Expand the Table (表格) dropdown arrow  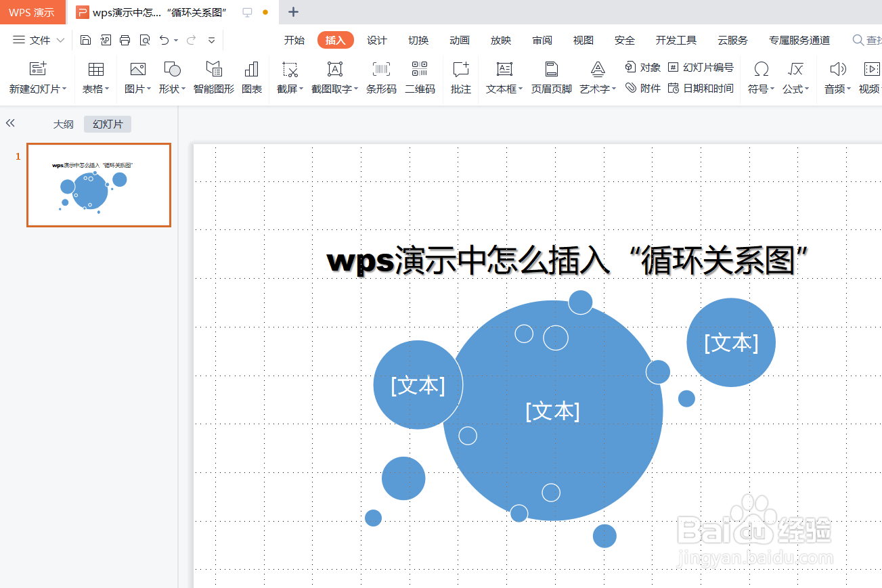[x=107, y=89]
